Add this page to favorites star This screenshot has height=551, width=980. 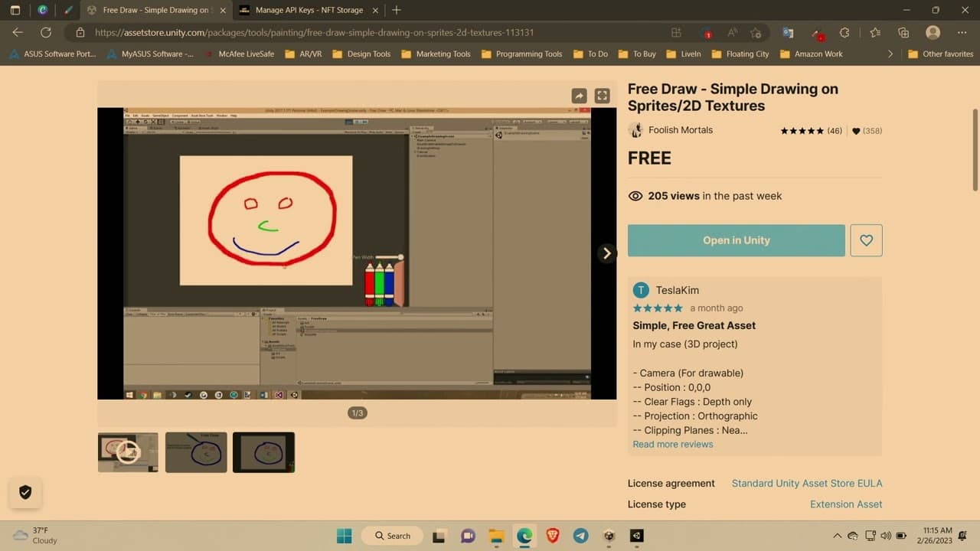(x=756, y=33)
